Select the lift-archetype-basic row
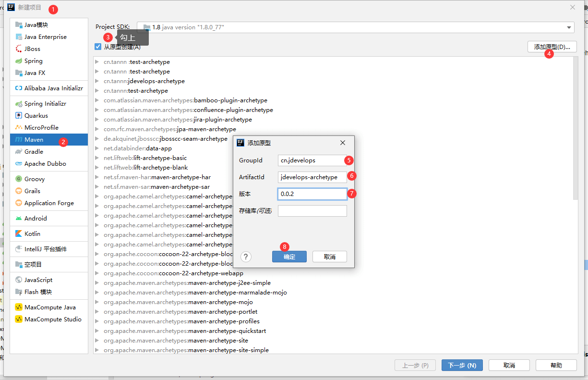Image resolution: width=588 pixels, height=380 pixels. click(x=334, y=158)
